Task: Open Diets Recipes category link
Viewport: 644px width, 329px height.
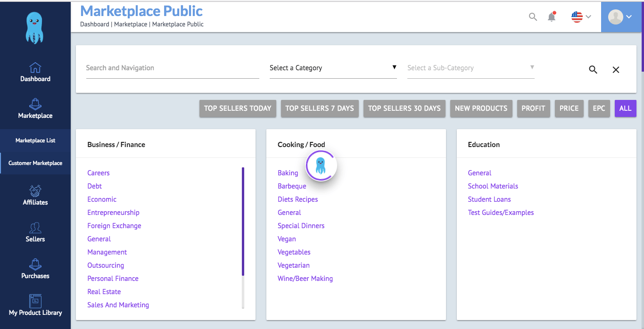Action: click(298, 199)
